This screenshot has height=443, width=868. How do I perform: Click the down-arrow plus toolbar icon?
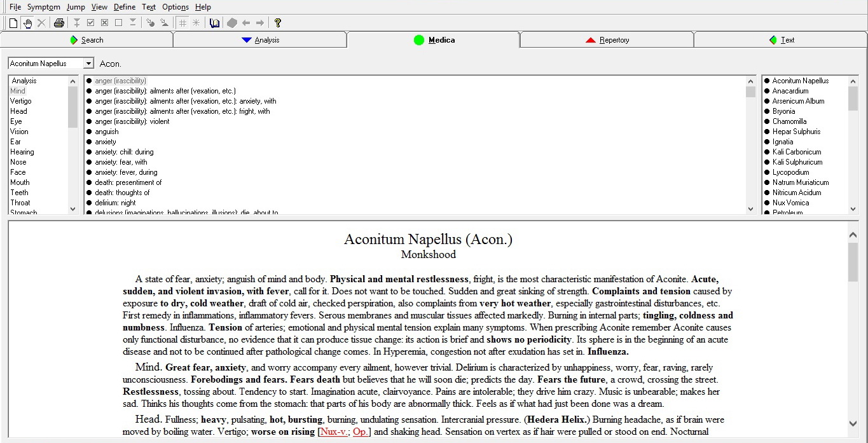(x=76, y=23)
